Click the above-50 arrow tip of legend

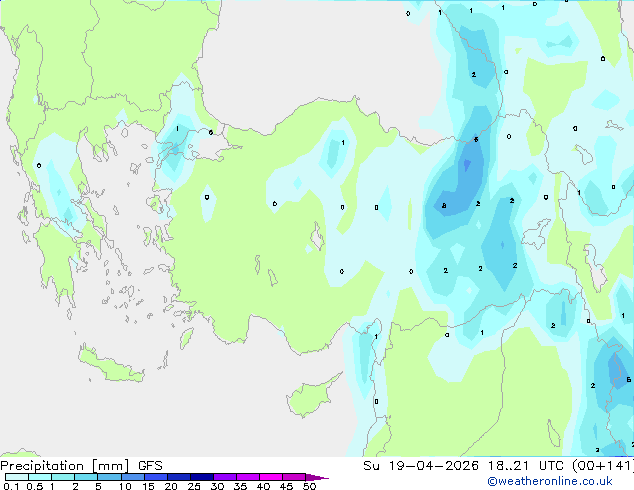coord(317,477)
